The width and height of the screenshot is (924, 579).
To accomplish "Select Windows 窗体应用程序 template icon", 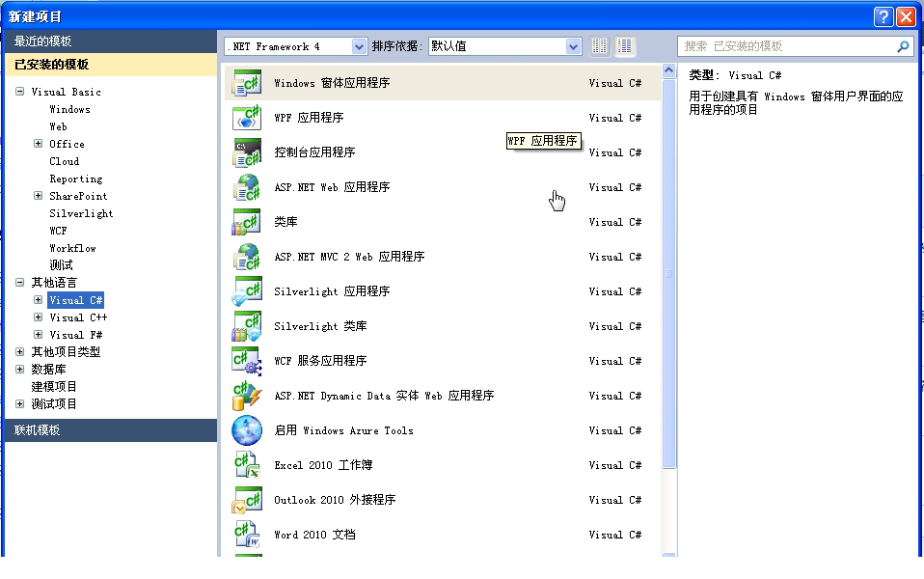I will pyautogui.click(x=246, y=83).
